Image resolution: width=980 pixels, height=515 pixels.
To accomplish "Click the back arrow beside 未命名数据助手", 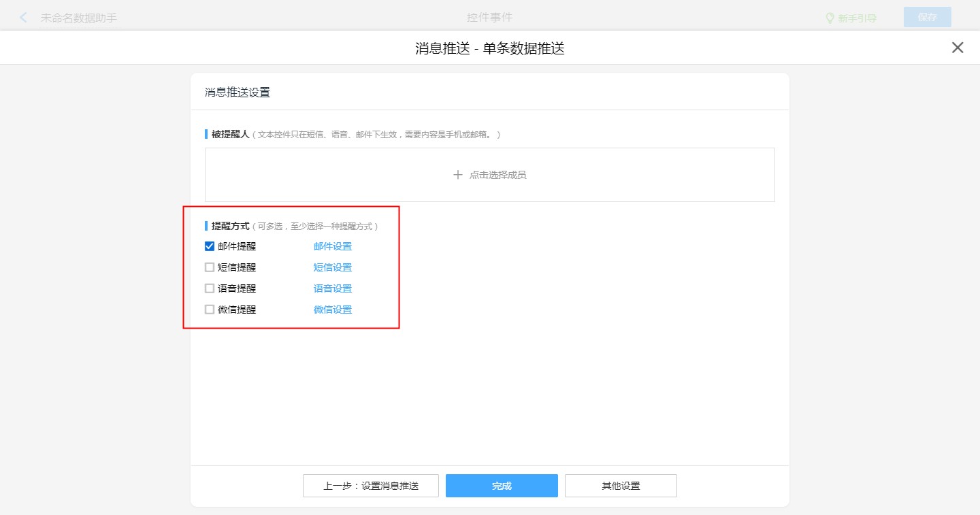I will 24,18.
